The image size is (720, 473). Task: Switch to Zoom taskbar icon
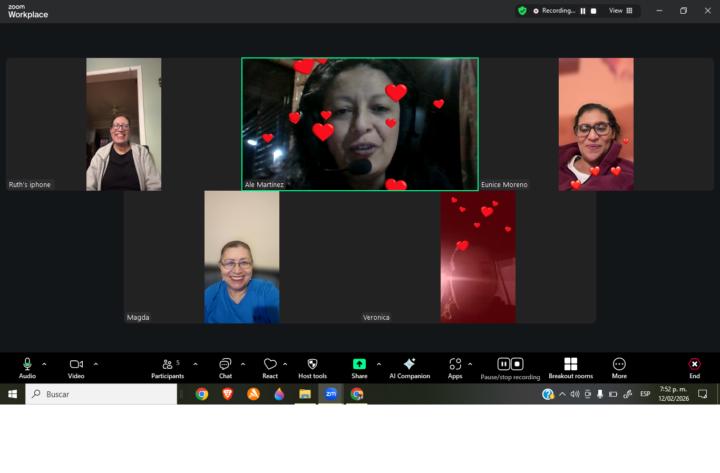point(331,394)
